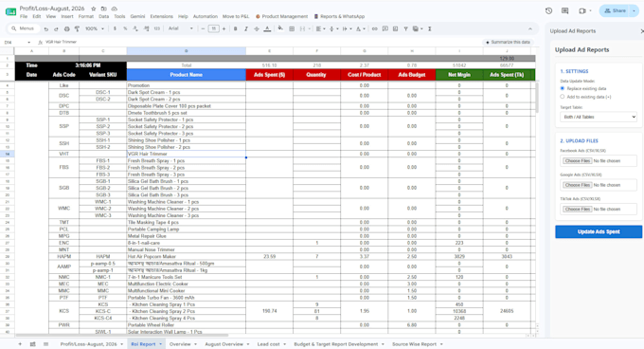Viewport: 644px width, 349px height.
Task: Choose Files for Facebook Ads
Action: coord(577,161)
